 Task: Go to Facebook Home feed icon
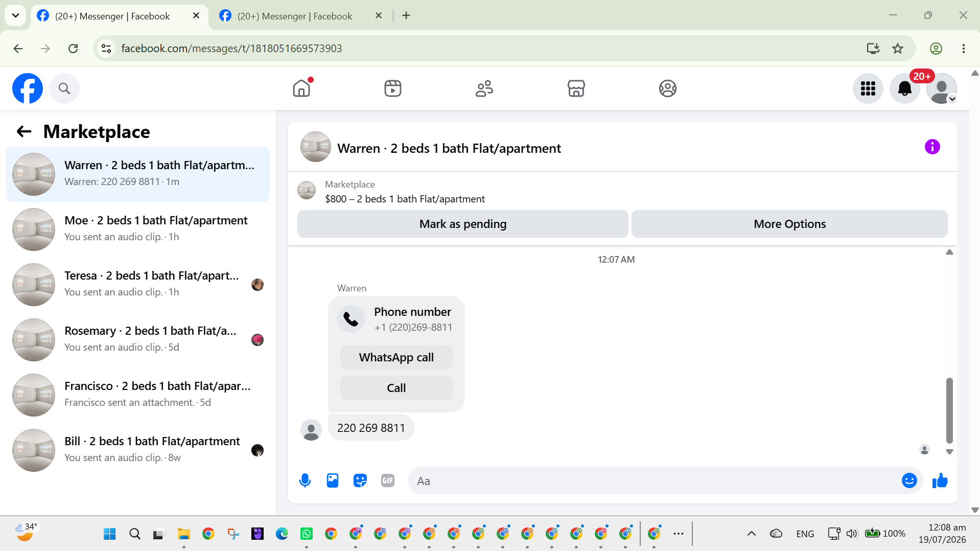301,88
